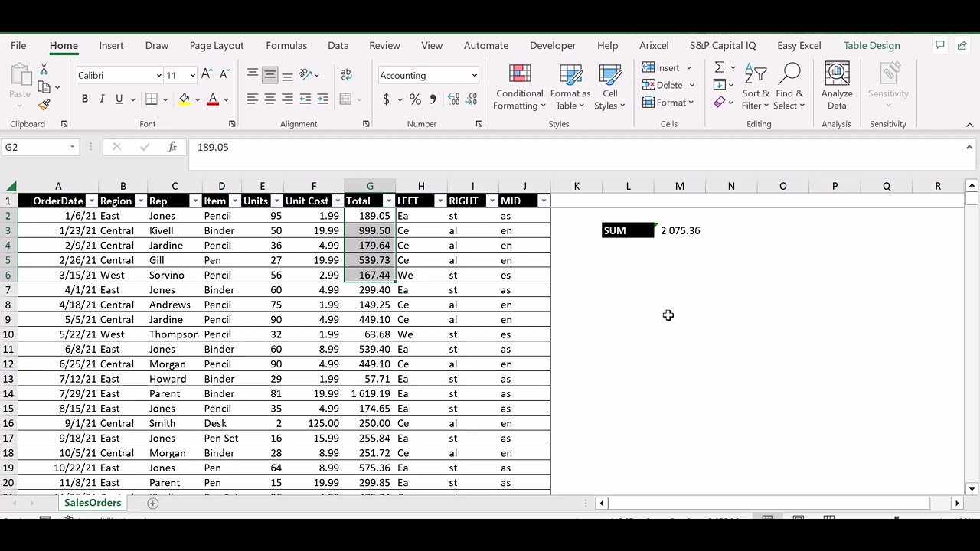Screen dimensions: 980x551
Task: Switch to the Insert ribbon tab
Action: [111, 45]
